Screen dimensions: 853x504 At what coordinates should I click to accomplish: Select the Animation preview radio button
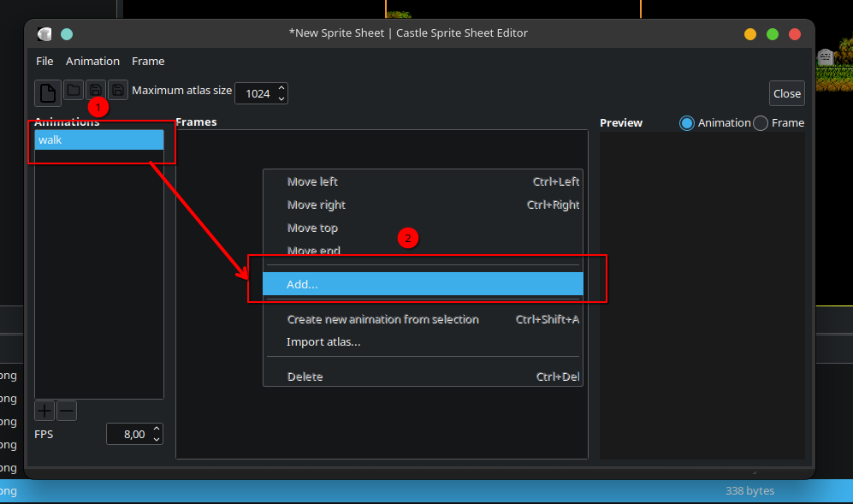point(687,123)
